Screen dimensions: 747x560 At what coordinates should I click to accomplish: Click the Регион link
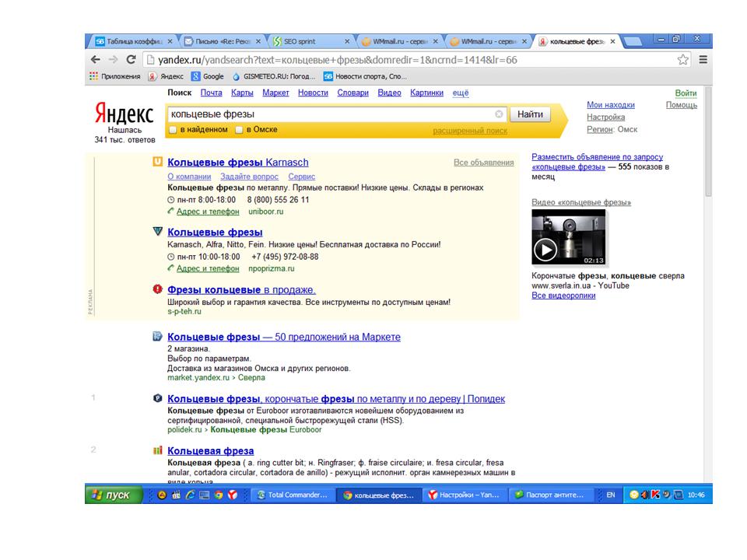pyautogui.click(x=599, y=130)
